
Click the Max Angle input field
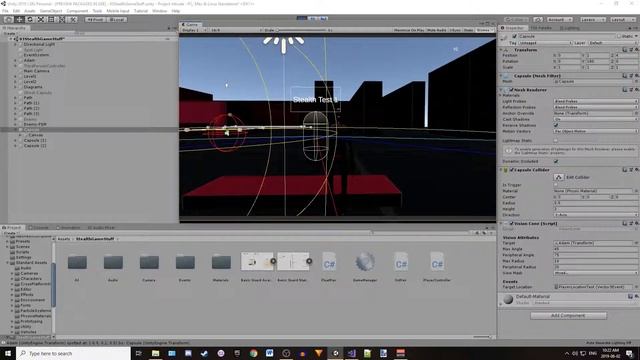point(596,249)
